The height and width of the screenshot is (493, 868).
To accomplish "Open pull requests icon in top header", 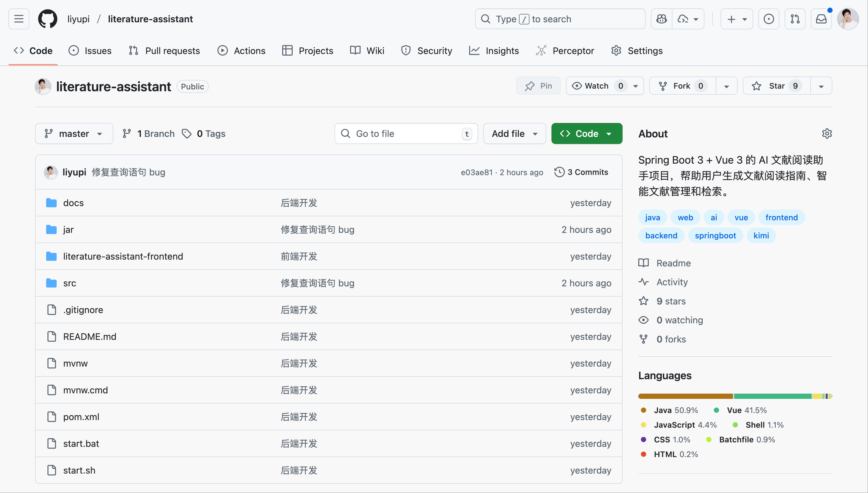I will [x=795, y=19].
